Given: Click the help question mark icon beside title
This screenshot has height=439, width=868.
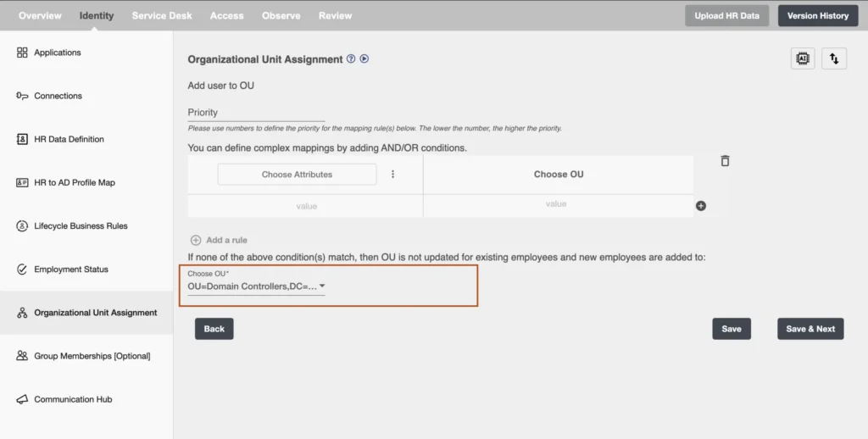Looking at the screenshot, I should (351, 59).
